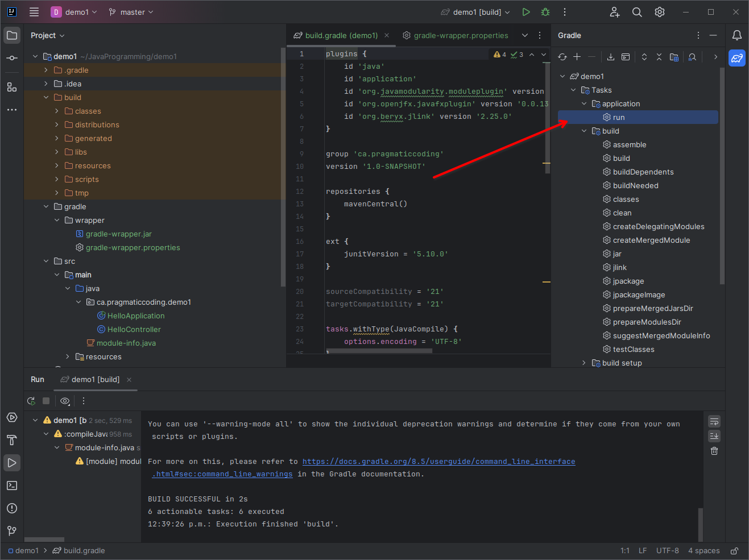Click the 1:1 cursor position indicator

pyautogui.click(x=625, y=551)
